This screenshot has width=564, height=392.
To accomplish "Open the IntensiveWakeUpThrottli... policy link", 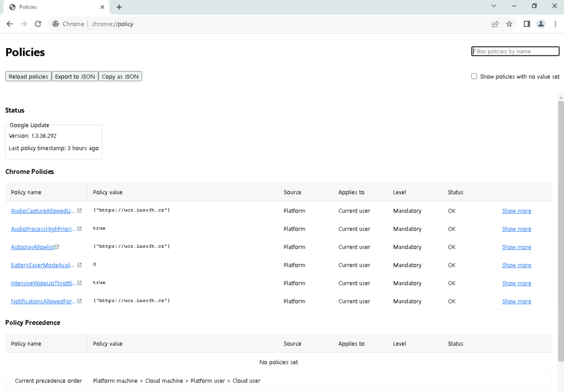I will 43,283.
